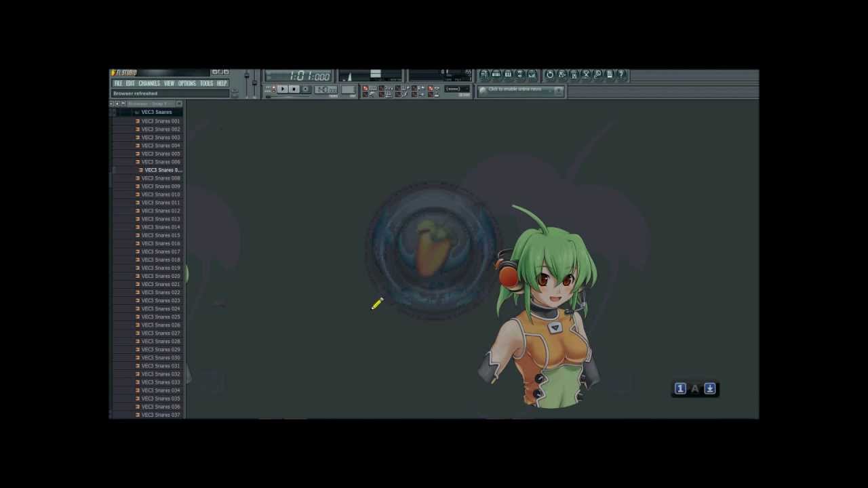The width and height of the screenshot is (868, 488).
Task: Click the second small icon in browser header
Action: click(x=117, y=104)
